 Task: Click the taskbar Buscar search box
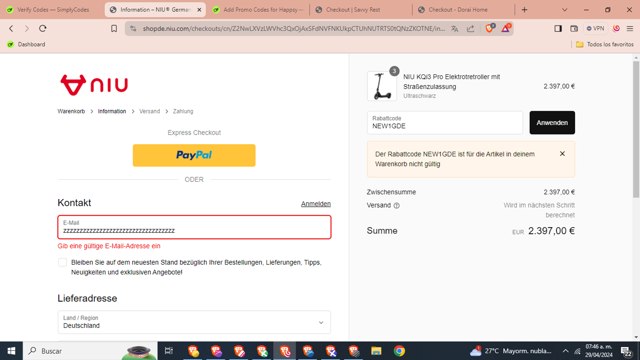(x=90, y=351)
